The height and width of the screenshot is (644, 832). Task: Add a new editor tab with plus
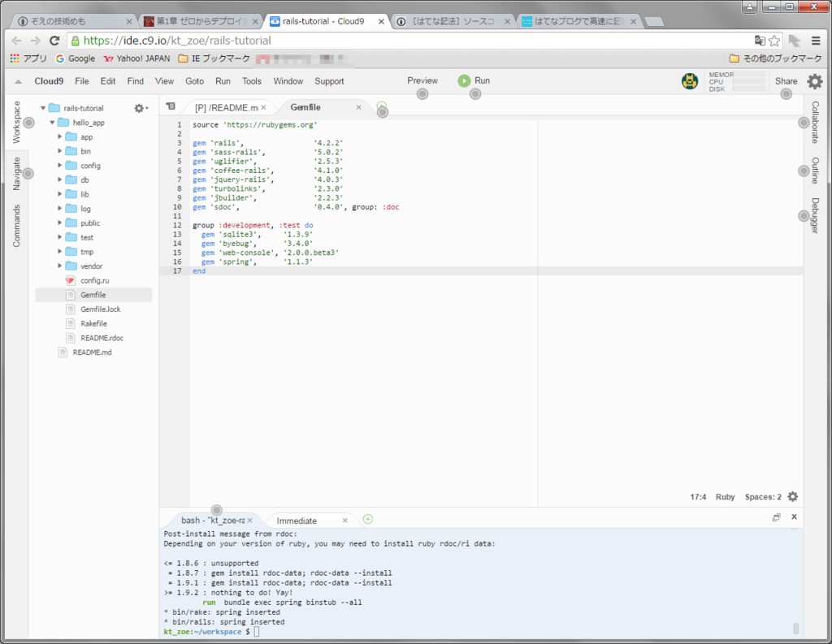point(382,106)
